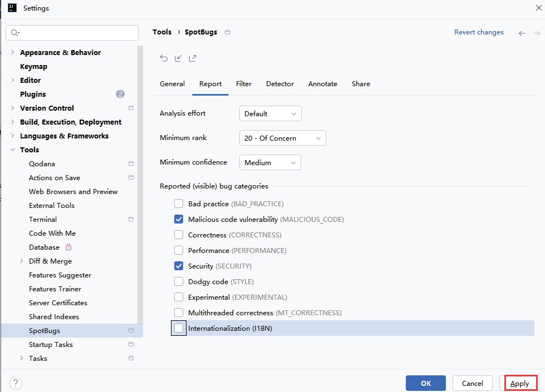Screen dimensions: 545x392
Task: Open Code With Me settings
Action: tap(52, 233)
